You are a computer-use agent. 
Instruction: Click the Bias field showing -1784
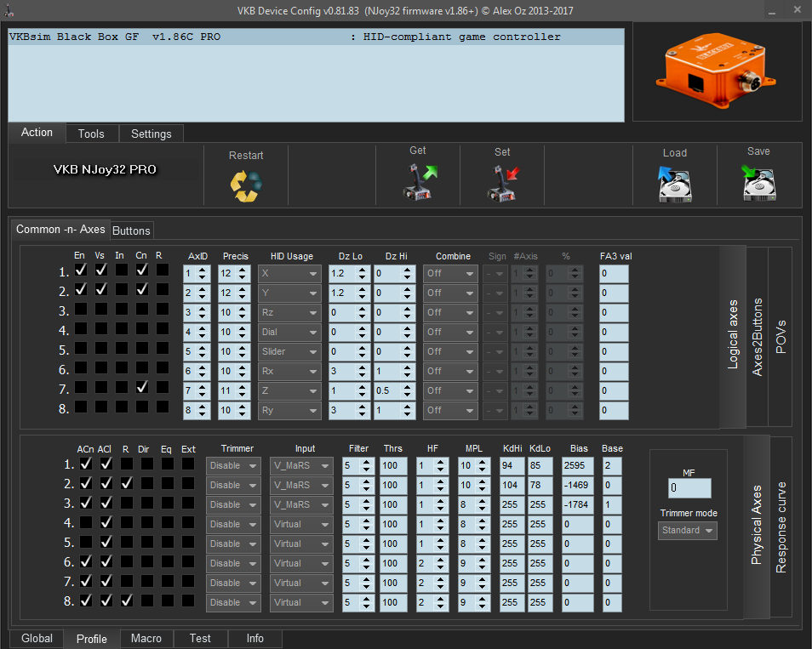click(x=577, y=505)
